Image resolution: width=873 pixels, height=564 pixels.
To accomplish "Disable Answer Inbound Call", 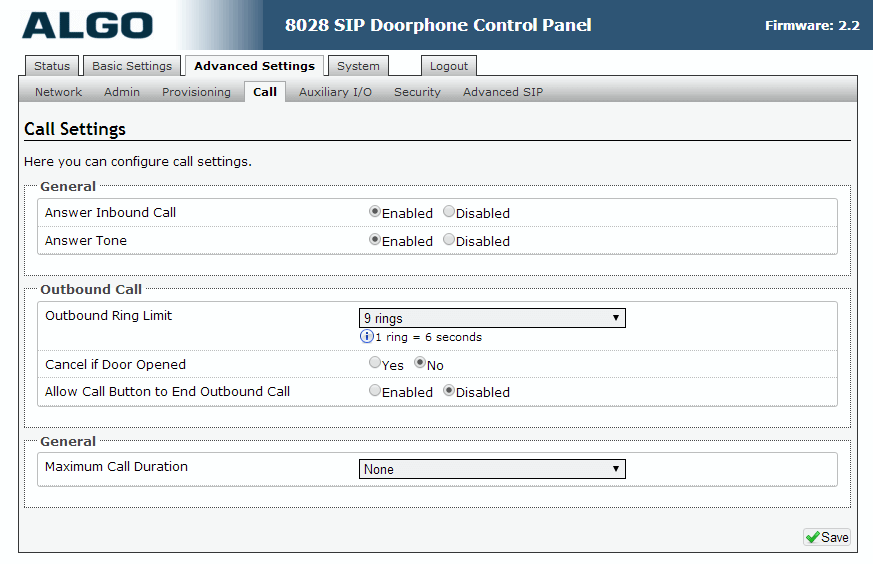I will (449, 212).
